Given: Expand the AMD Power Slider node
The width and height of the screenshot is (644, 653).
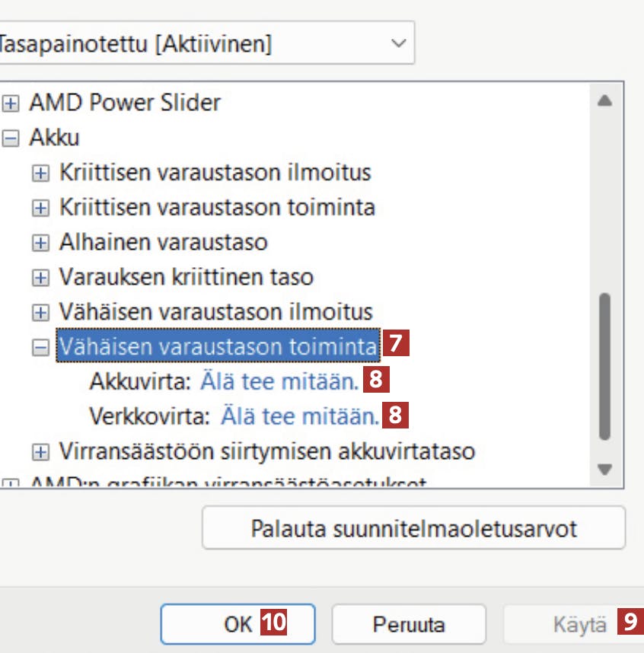Looking at the screenshot, I should click(x=11, y=103).
